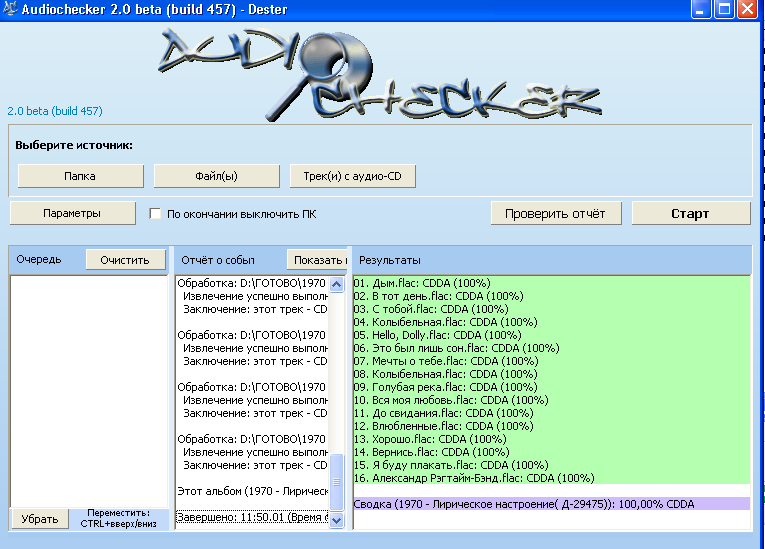The width and height of the screenshot is (765, 549).
Task: Click the Файл(ы) source button
Action: tap(216, 176)
